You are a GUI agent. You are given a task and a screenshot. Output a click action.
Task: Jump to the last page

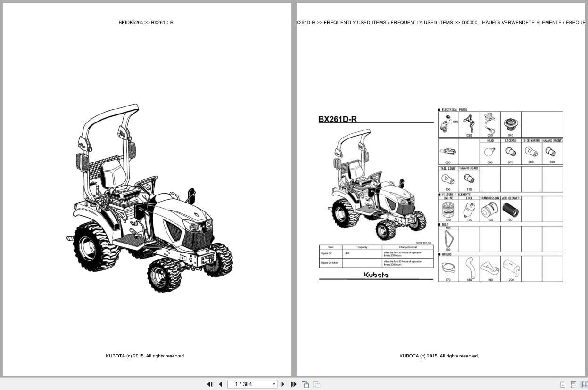coord(294,384)
